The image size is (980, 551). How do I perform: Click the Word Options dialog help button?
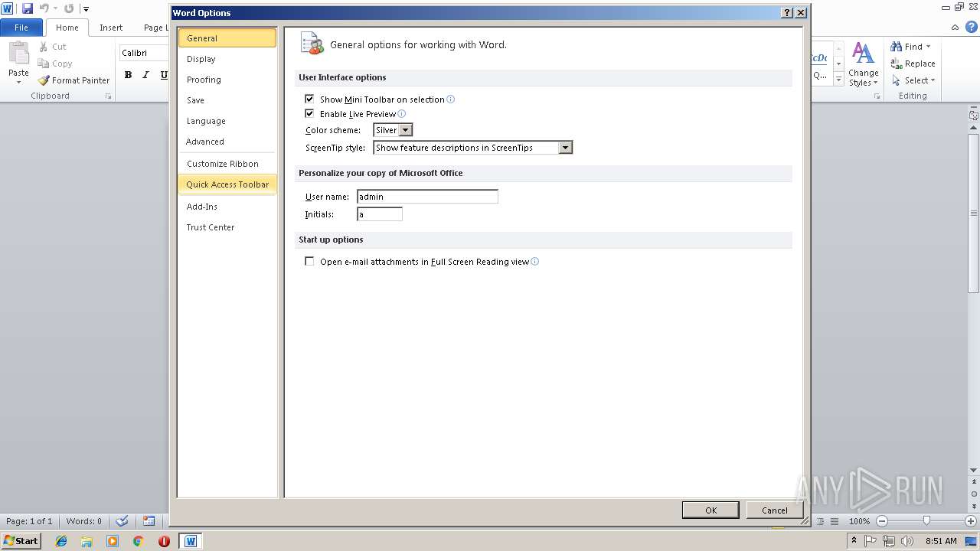(x=787, y=13)
